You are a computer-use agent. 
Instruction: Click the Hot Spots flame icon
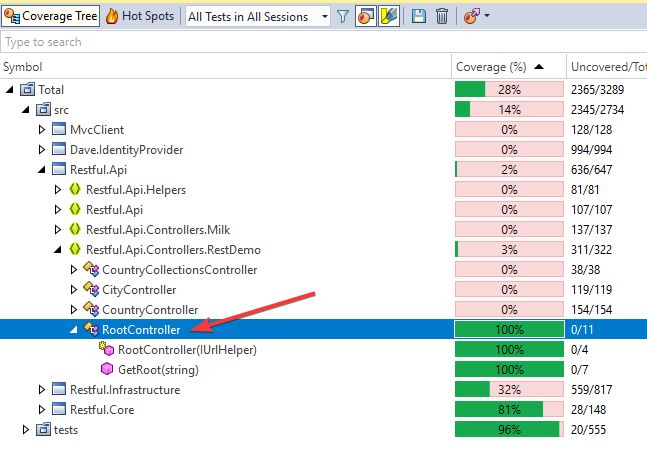coord(112,16)
